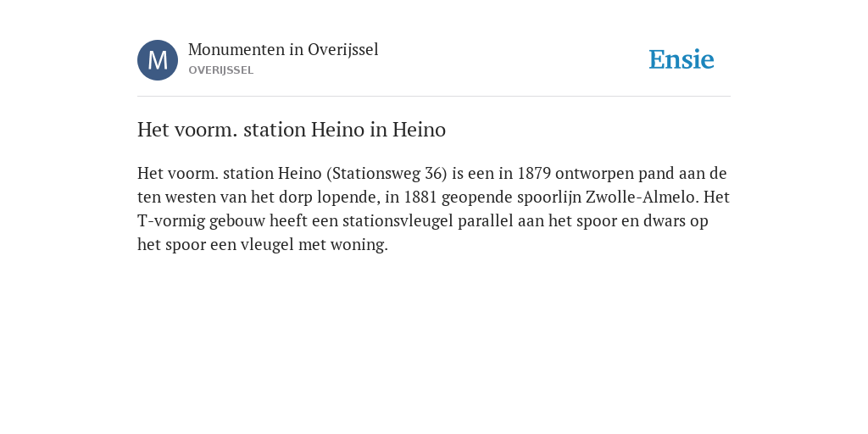Click the word "ontworpen" in the paragraph
Image resolution: width=868 pixels, height=434 pixels.
(x=594, y=174)
